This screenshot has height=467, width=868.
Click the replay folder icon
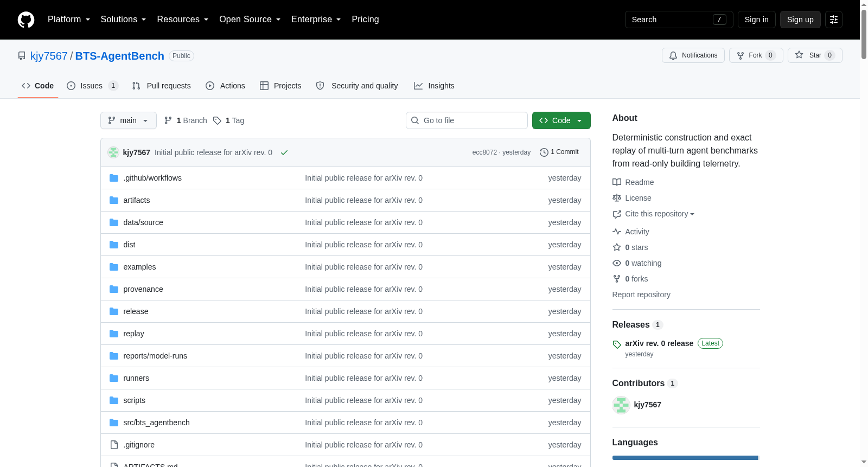tap(114, 334)
